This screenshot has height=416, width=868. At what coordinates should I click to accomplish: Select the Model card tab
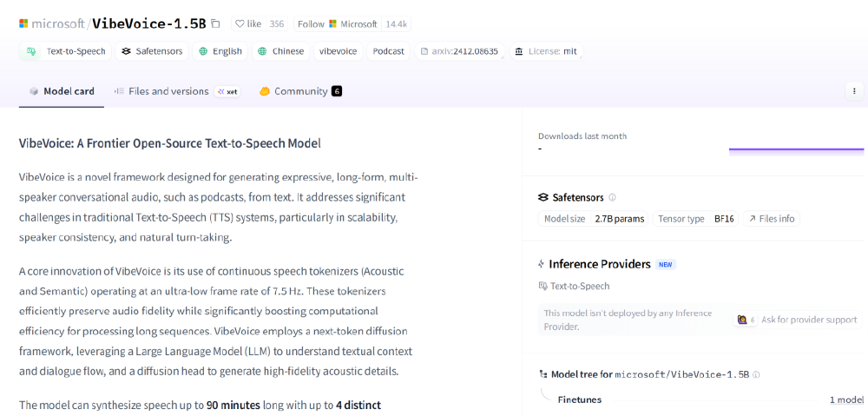pyautogui.click(x=62, y=91)
